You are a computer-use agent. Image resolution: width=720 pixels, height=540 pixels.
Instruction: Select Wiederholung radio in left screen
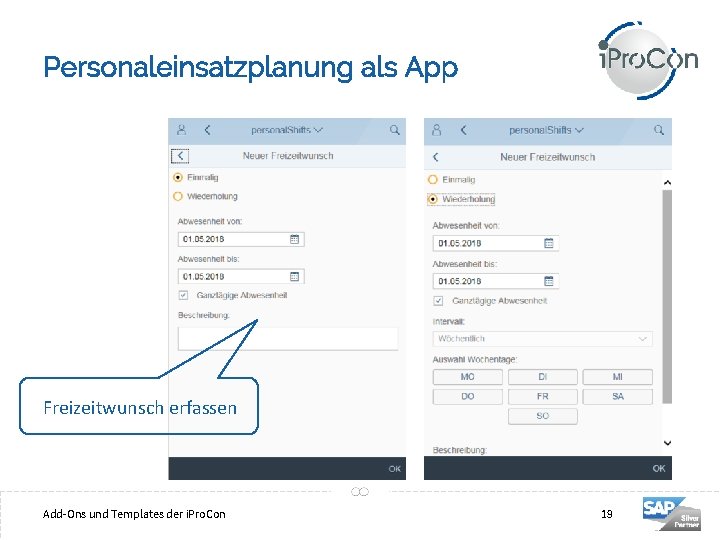(x=178, y=197)
